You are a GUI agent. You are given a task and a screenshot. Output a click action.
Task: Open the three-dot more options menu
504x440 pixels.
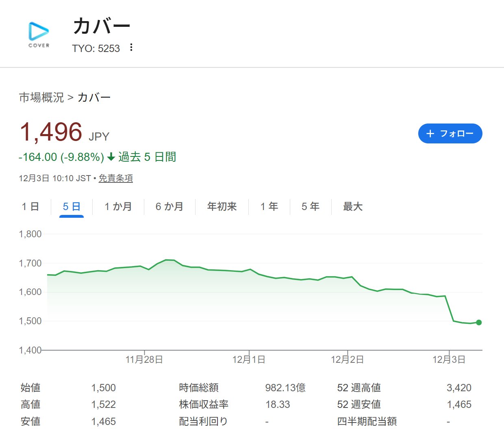(x=131, y=48)
